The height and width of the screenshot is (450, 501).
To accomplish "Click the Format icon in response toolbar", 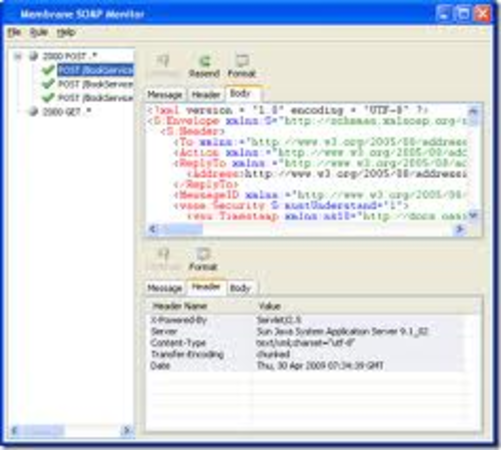I will pos(203,254).
